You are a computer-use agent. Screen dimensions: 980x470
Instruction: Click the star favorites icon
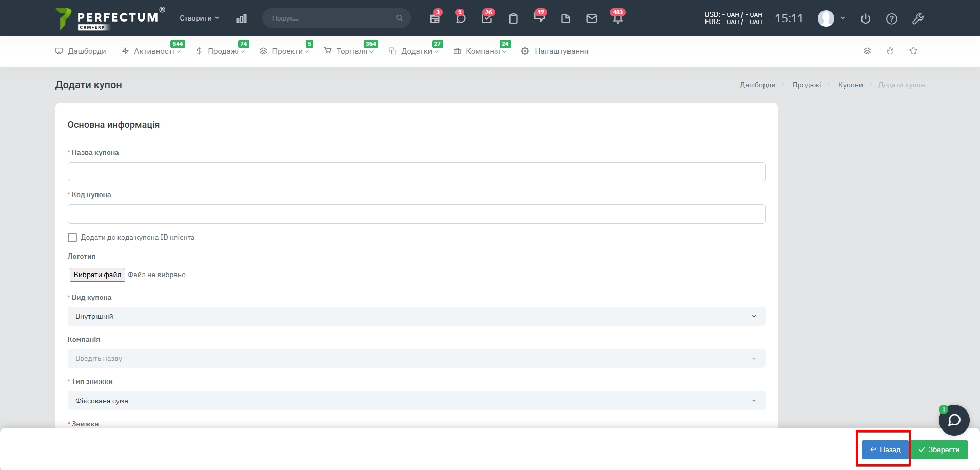(913, 51)
